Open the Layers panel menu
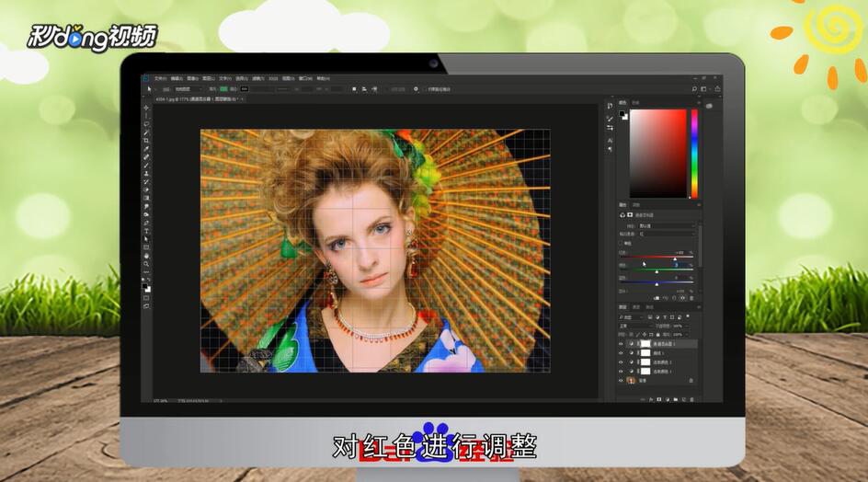 (x=699, y=307)
